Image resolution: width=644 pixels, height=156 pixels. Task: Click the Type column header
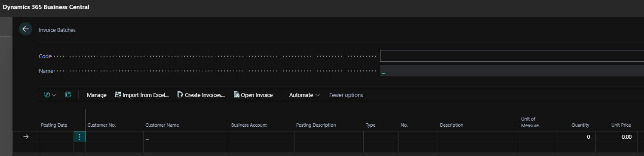tap(371, 125)
